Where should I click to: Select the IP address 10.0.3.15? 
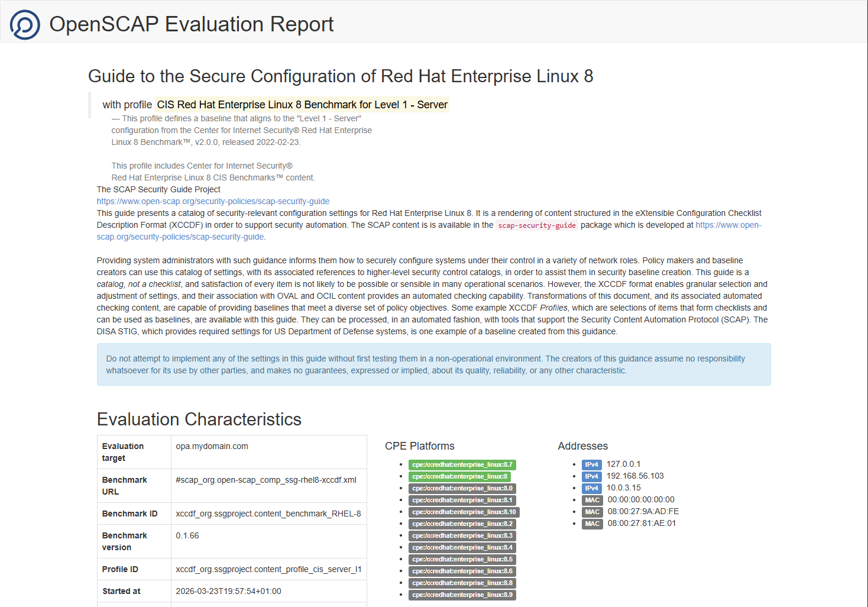[x=624, y=487]
